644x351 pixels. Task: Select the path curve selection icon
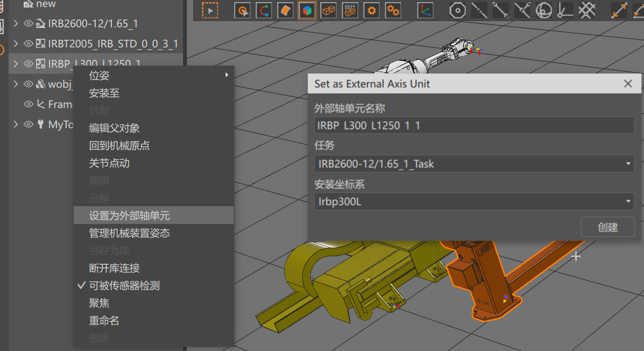pyautogui.click(x=264, y=10)
